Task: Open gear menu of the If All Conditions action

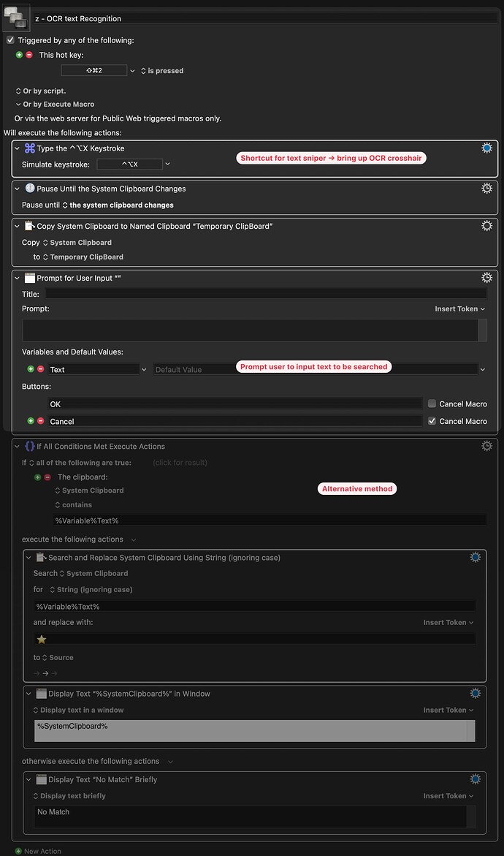Action: (487, 446)
